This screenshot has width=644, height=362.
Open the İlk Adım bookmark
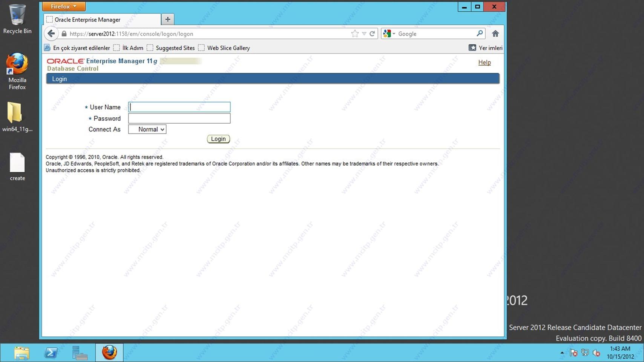click(128, 48)
